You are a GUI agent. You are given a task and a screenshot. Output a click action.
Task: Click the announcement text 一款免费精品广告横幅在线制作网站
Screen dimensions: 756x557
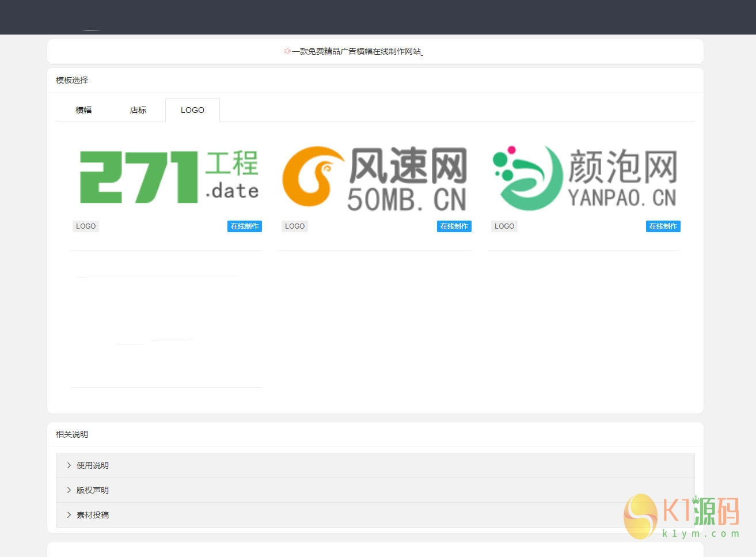tap(357, 51)
